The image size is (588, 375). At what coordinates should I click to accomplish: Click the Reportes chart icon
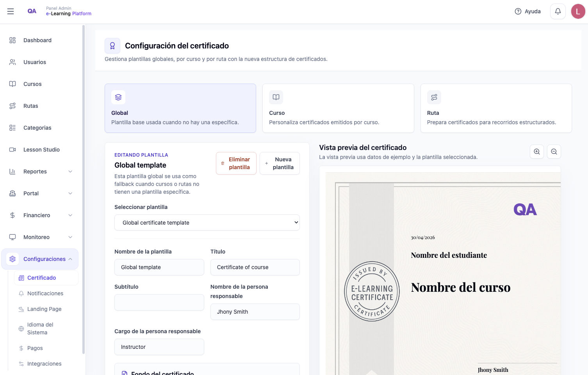click(x=12, y=171)
